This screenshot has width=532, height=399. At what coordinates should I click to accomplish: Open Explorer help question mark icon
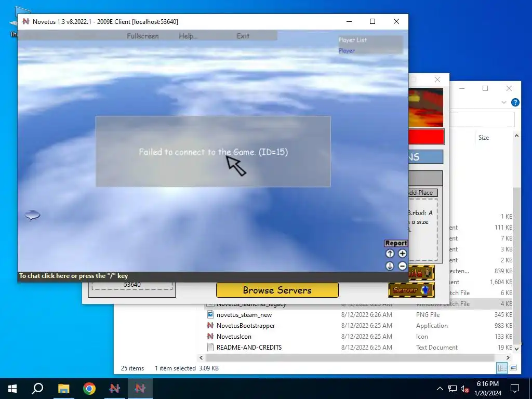(x=515, y=102)
